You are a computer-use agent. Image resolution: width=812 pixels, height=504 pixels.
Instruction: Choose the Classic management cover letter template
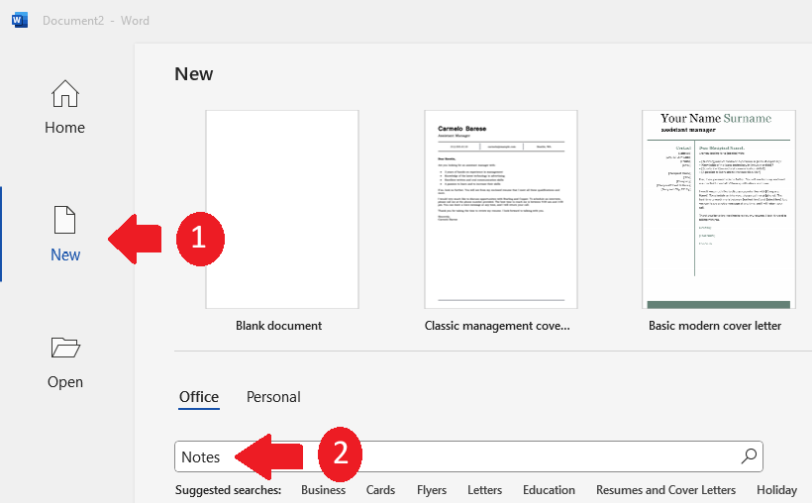(501, 209)
